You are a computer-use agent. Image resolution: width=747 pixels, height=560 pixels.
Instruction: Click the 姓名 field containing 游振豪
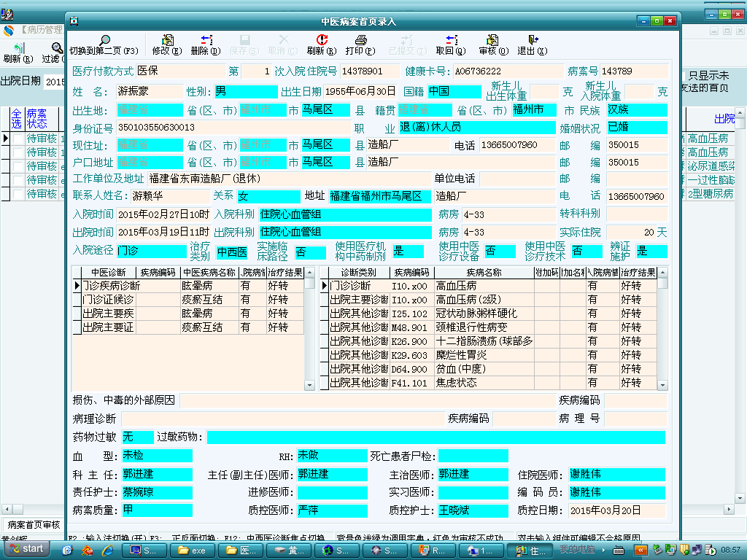coord(150,91)
